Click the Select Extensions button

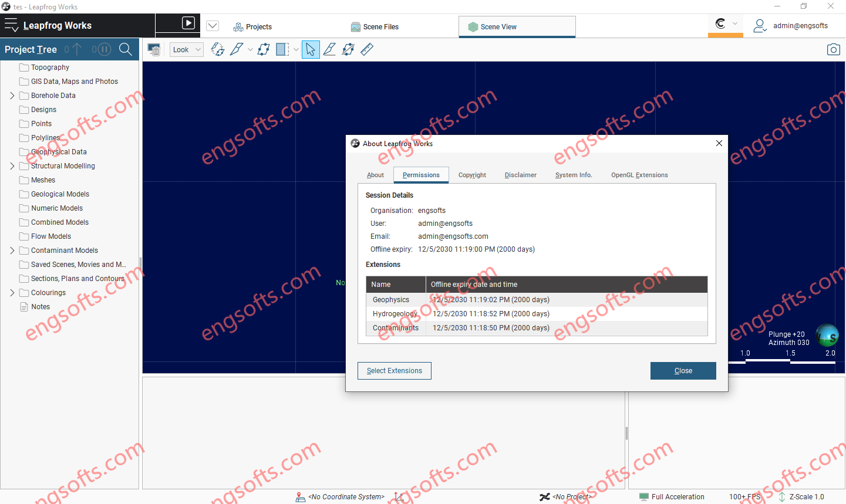(x=395, y=371)
